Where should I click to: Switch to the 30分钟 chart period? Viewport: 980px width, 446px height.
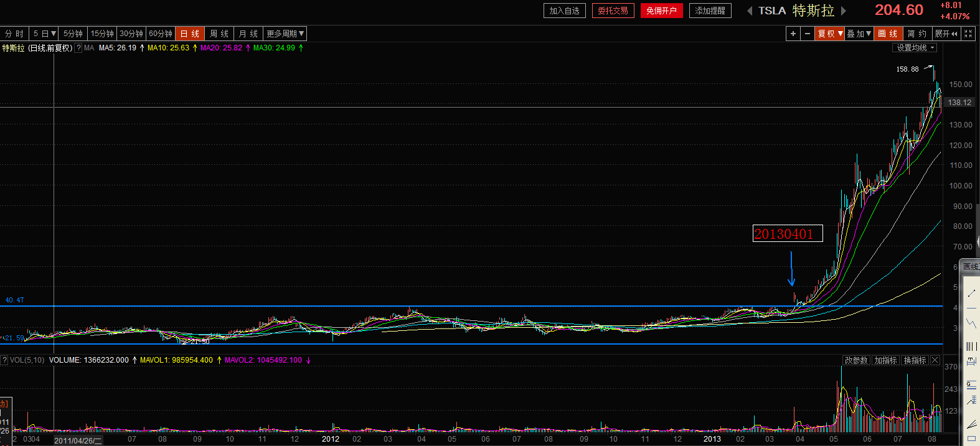[131, 34]
